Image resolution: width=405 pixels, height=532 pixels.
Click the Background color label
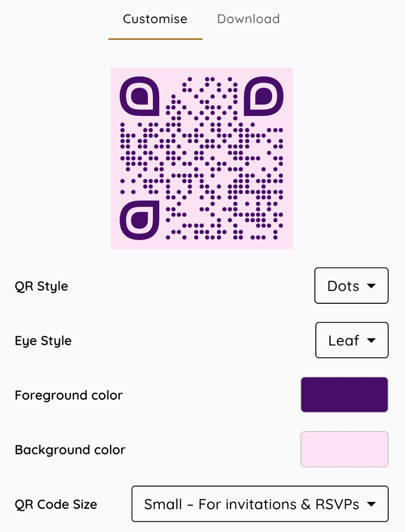click(71, 449)
